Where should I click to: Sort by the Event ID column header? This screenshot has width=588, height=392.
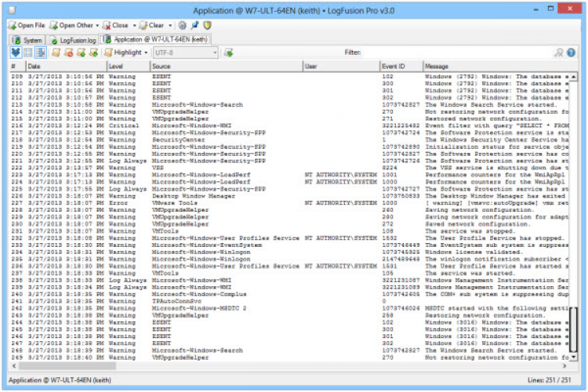pyautogui.click(x=401, y=67)
